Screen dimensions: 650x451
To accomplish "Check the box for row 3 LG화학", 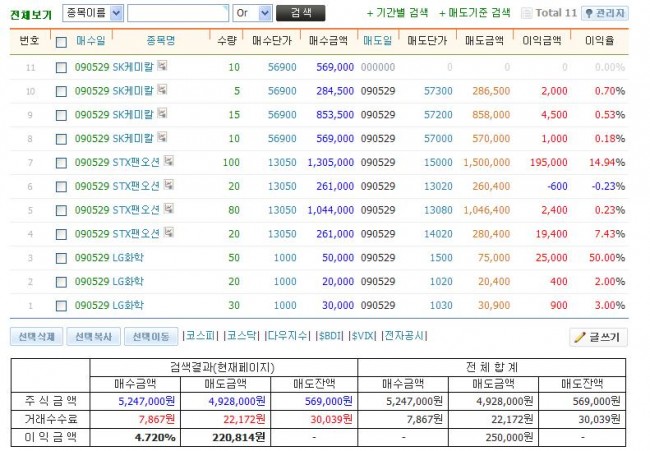I will 61,258.
